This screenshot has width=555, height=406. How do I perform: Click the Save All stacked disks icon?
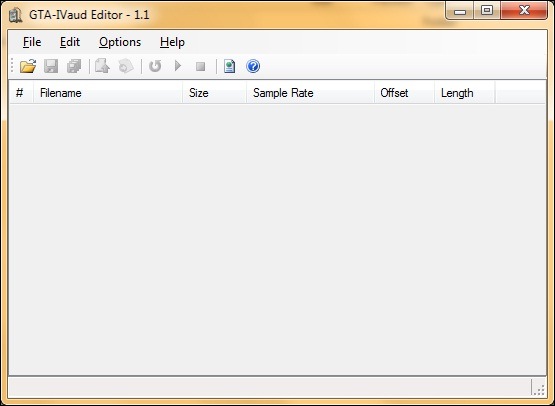[x=74, y=66]
